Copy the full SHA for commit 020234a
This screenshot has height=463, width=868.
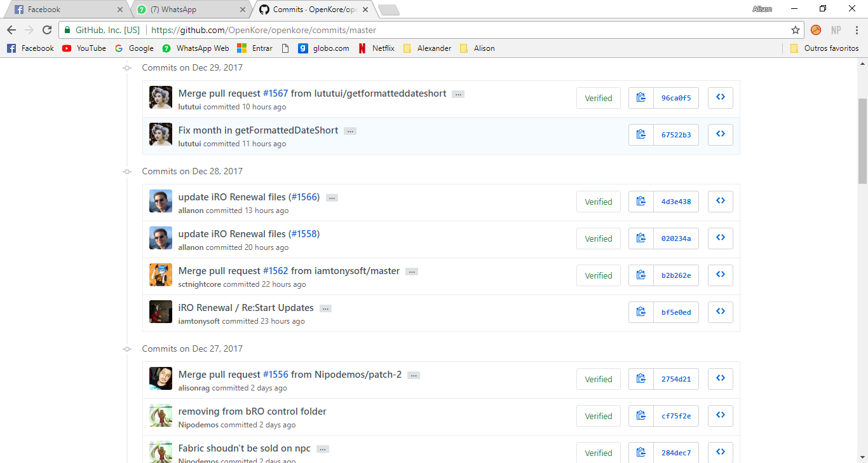(x=641, y=238)
